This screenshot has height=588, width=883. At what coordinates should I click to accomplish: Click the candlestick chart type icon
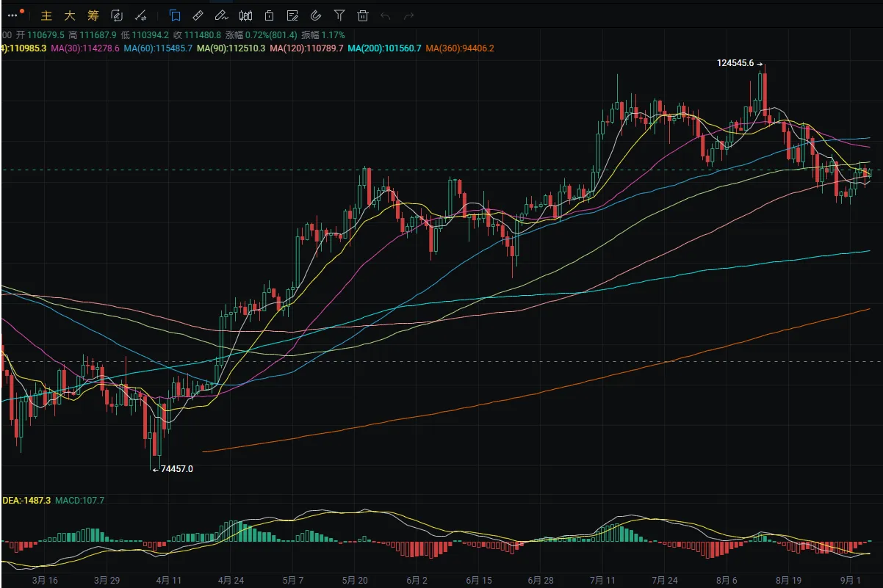(x=245, y=15)
